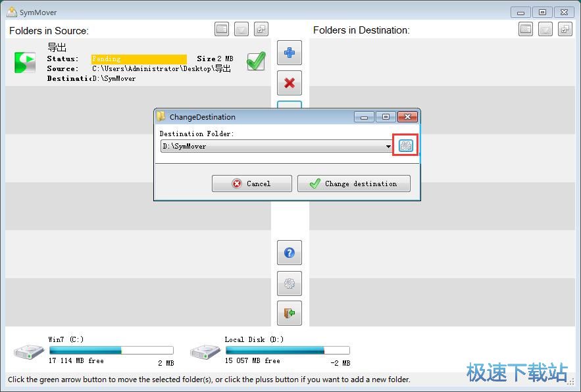Image resolution: width=581 pixels, height=392 pixels.
Task: Click the green application icon of 导出 folder
Action: [x=25, y=62]
